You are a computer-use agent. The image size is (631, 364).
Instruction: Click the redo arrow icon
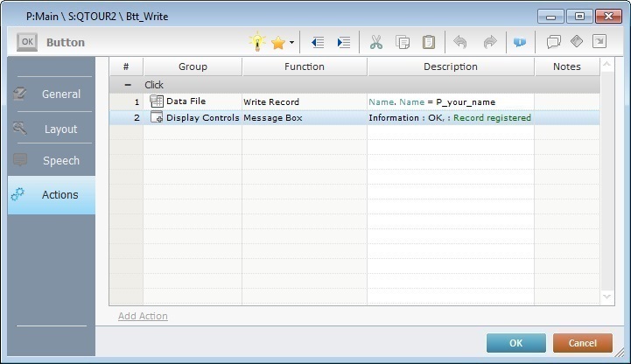click(489, 42)
